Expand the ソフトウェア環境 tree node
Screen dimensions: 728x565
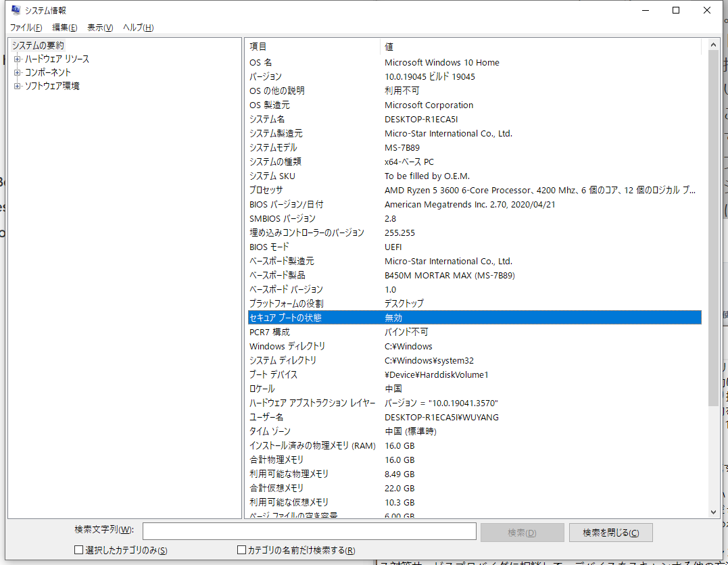click(x=18, y=86)
